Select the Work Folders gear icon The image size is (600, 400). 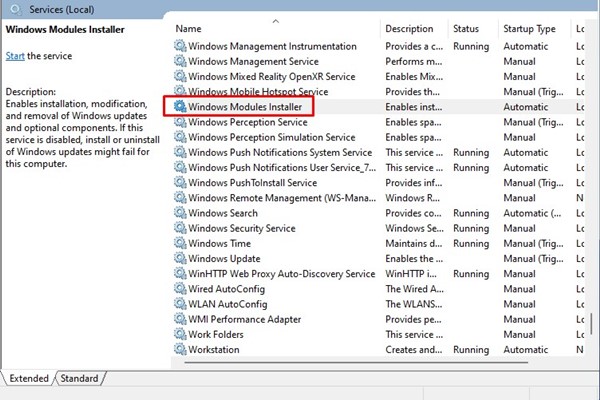tap(180, 334)
